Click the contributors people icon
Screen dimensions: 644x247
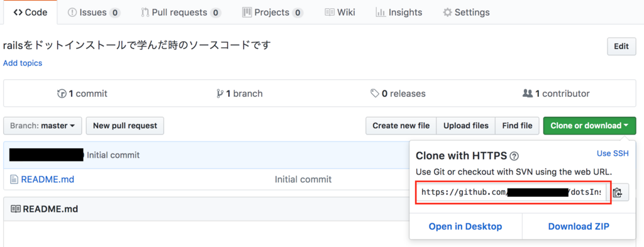(x=528, y=94)
